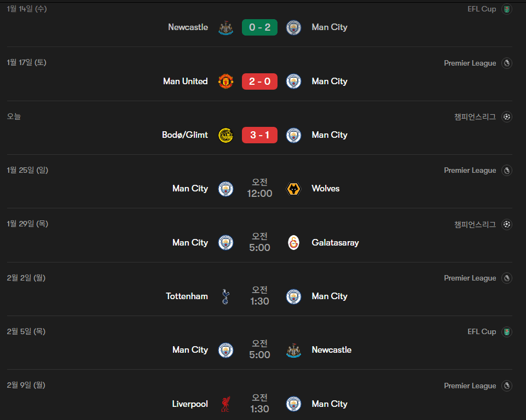Click the EFL Cup label on the February 5 match
The width and height of the screenshot is (526, 420).
tap(482, 332)
